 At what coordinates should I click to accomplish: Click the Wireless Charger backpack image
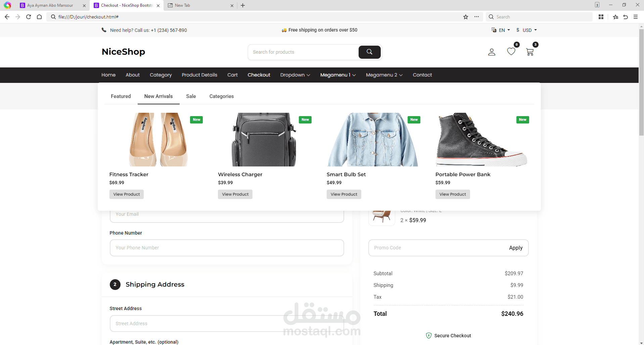264,140
